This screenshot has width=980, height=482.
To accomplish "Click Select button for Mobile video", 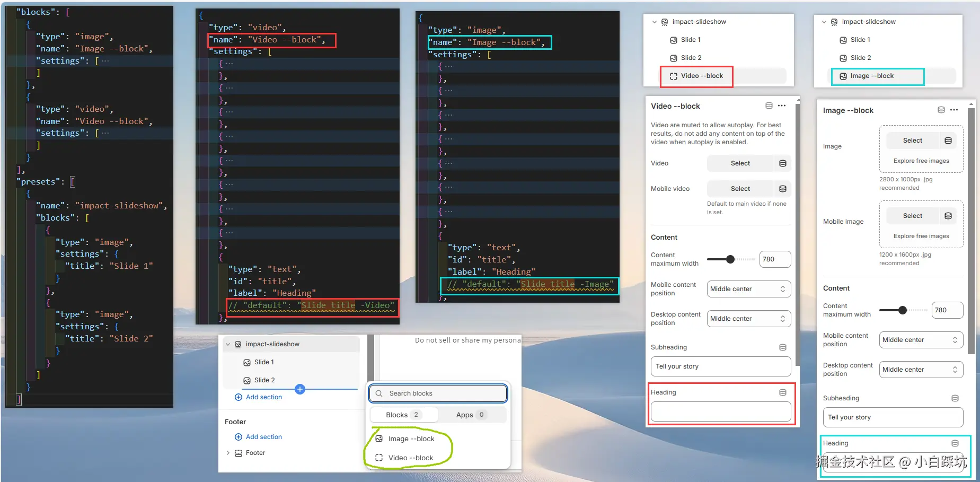I will point(740,189).
